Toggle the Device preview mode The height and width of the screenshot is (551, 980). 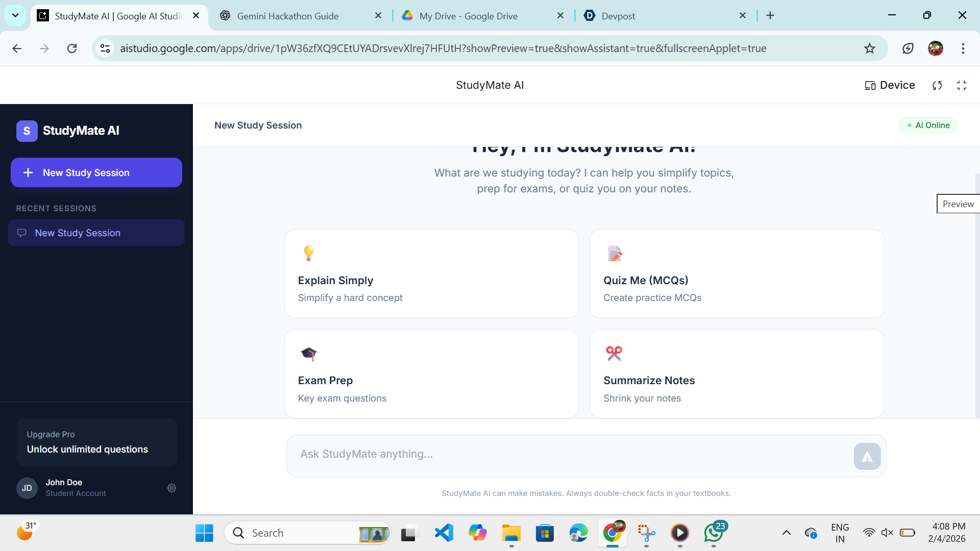(890, 85)
